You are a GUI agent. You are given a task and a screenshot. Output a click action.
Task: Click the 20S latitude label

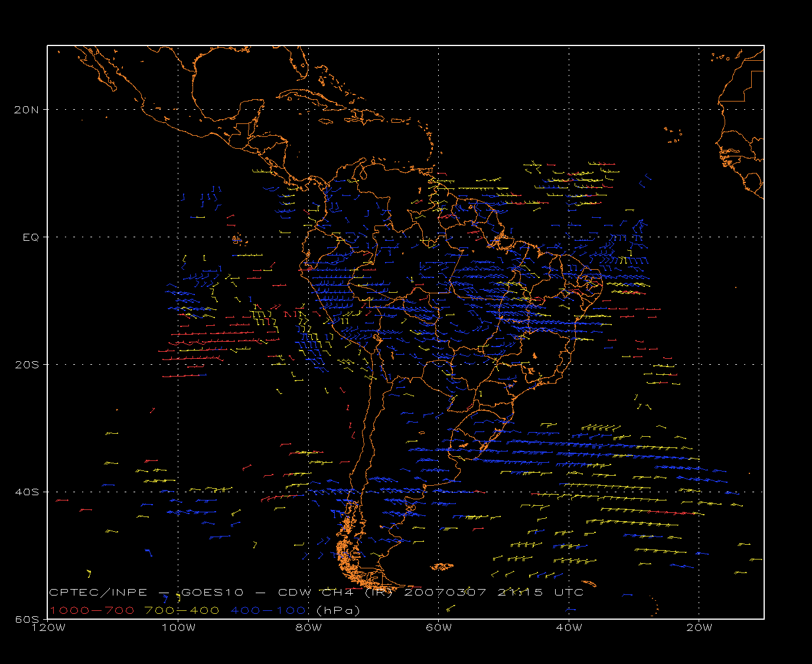(x=27, y=365)
